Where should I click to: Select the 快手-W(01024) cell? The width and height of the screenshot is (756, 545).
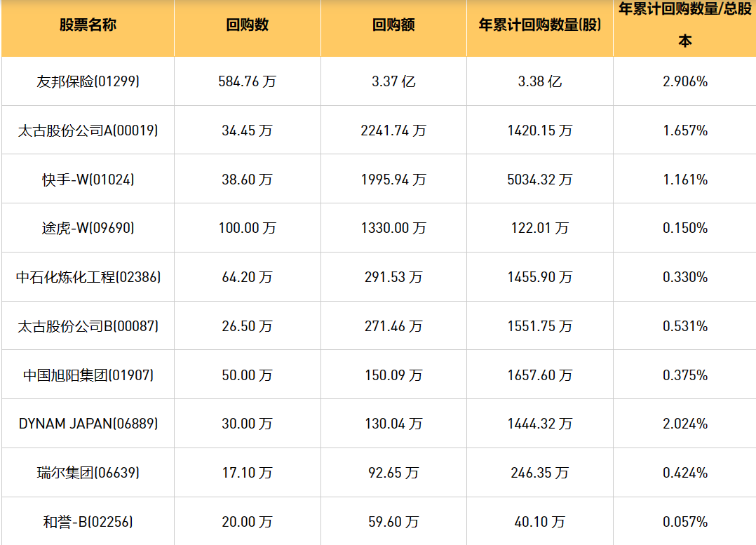click(88, 180)
